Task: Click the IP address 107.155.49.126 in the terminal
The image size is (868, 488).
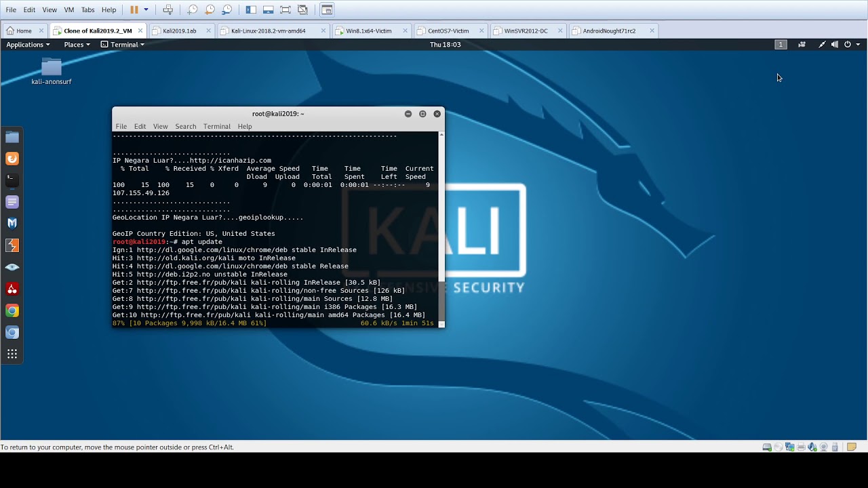Action: (x=141, y=193)
